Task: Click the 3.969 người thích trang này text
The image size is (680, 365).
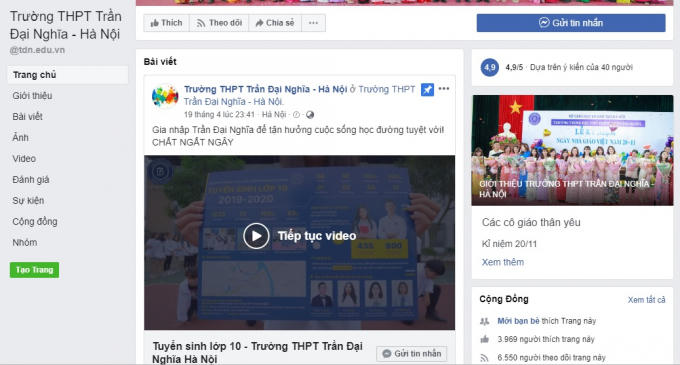Action: (546, 339)
